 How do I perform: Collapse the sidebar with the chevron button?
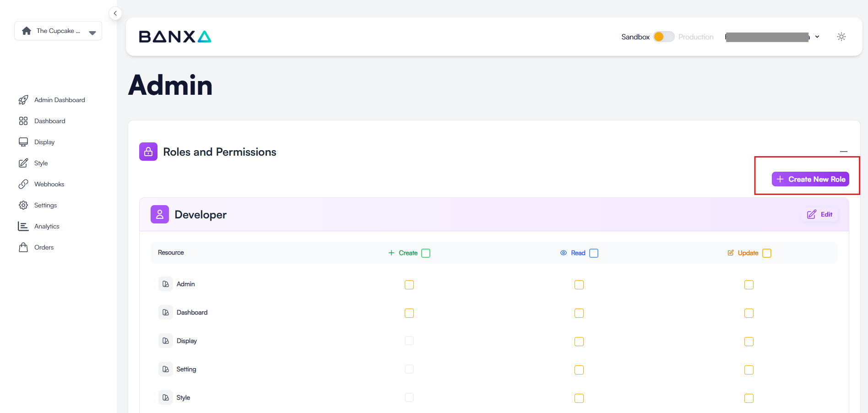[115, 13]
